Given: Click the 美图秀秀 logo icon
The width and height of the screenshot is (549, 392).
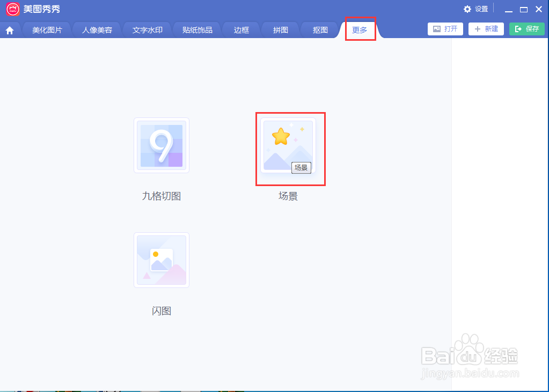Looking at the screenshot, I should point(12,9).
